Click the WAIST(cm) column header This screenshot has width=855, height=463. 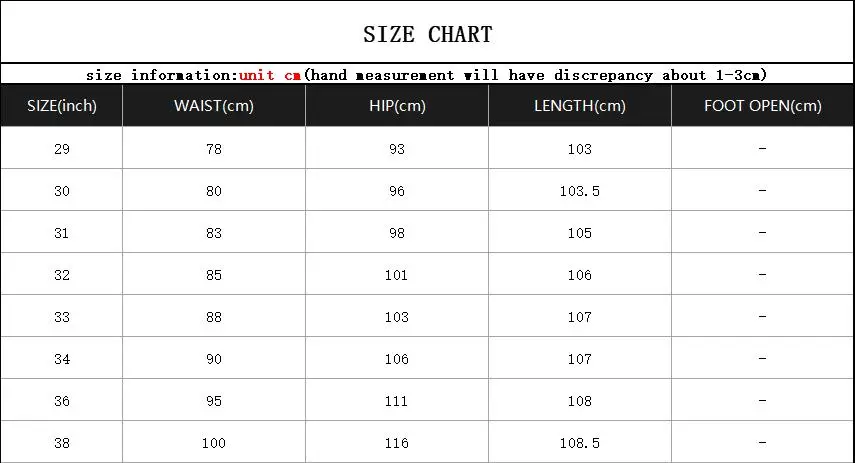click(x=214, y=106)
